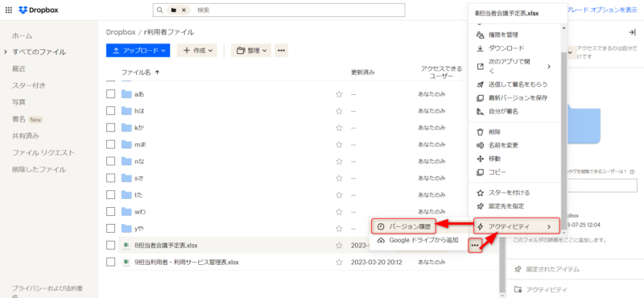The image size is (644, 298).
Task: Check the box next to 9担当利用者・利用サービス管理表.xlsx
Action: click(x=110, y=262)
